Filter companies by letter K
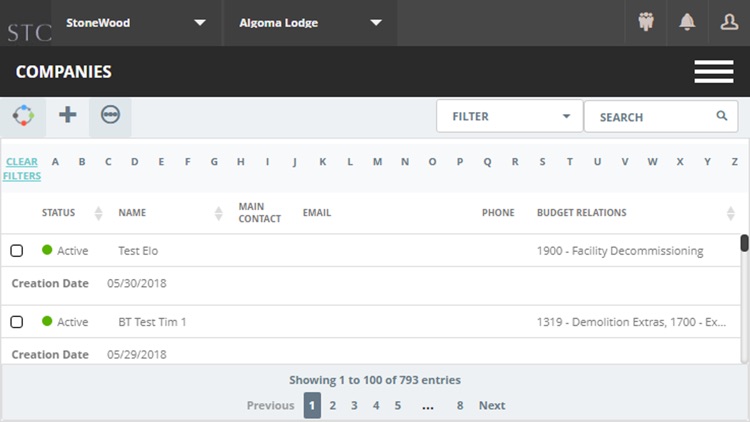 coord(323,162)
